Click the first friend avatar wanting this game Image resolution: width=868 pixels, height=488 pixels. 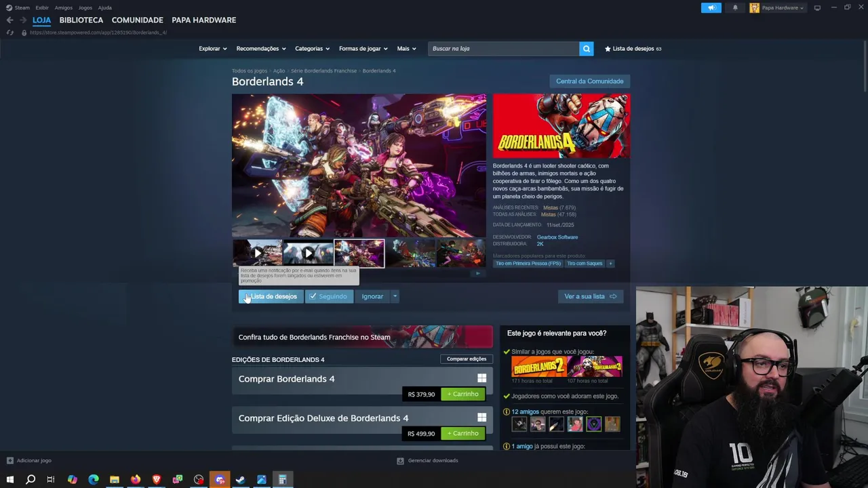coord(519,424)
